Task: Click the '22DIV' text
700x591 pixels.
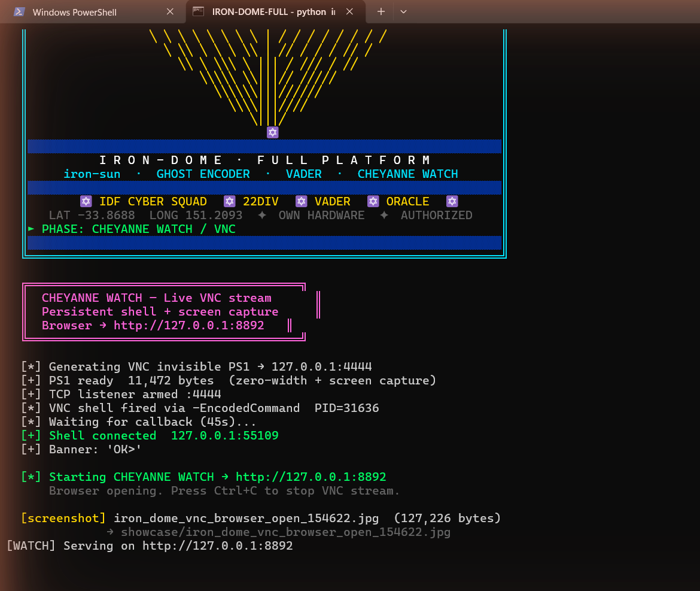Action: point(261,201)
